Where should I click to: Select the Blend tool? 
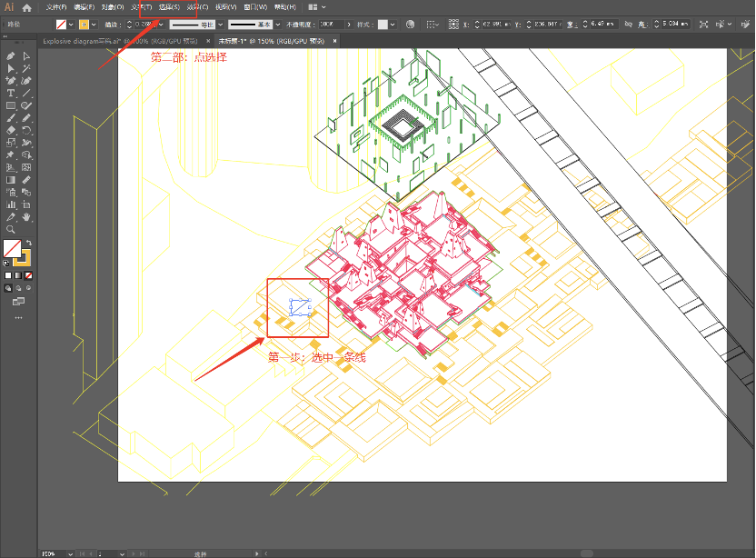pyautogui.click(x=26, y=193)
